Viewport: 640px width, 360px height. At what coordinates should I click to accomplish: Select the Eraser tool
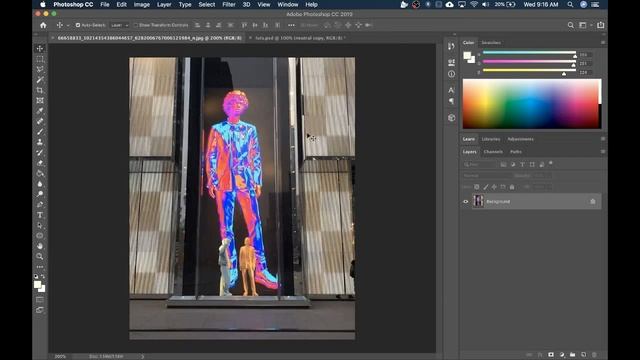40,163
